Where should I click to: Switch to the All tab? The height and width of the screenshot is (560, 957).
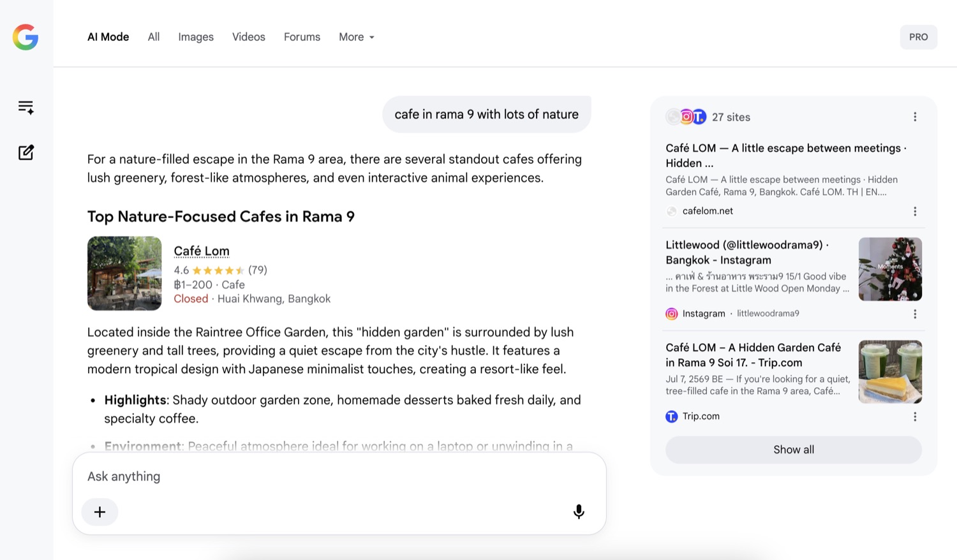[154, 37]
